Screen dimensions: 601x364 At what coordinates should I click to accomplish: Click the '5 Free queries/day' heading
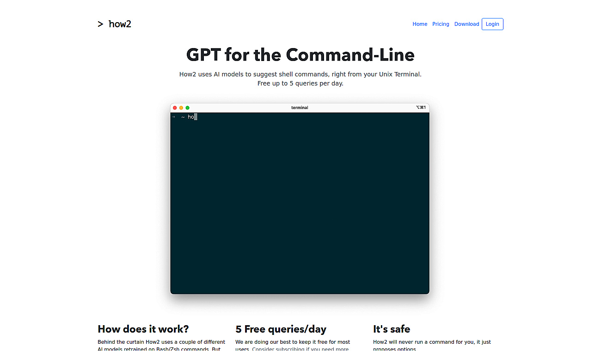(x=281, y=329)
